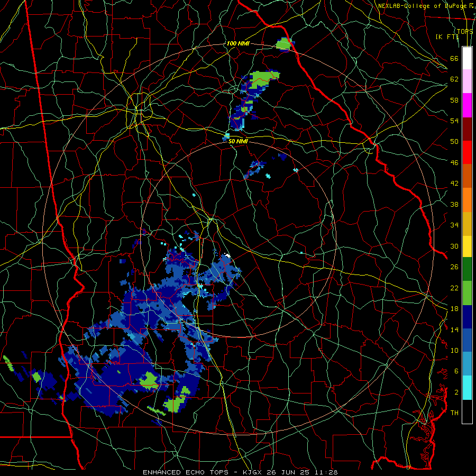Image resolution: width=476 pixels, height=476 pixels.
Task: Click the "42" legend value
Action: (x=454, y=184)
